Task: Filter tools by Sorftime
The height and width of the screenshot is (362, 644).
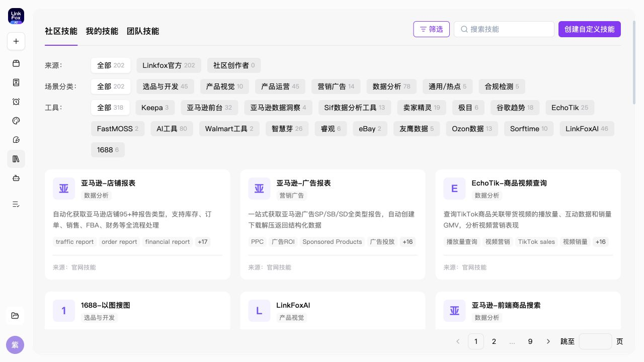Action: tap(529, 129)
